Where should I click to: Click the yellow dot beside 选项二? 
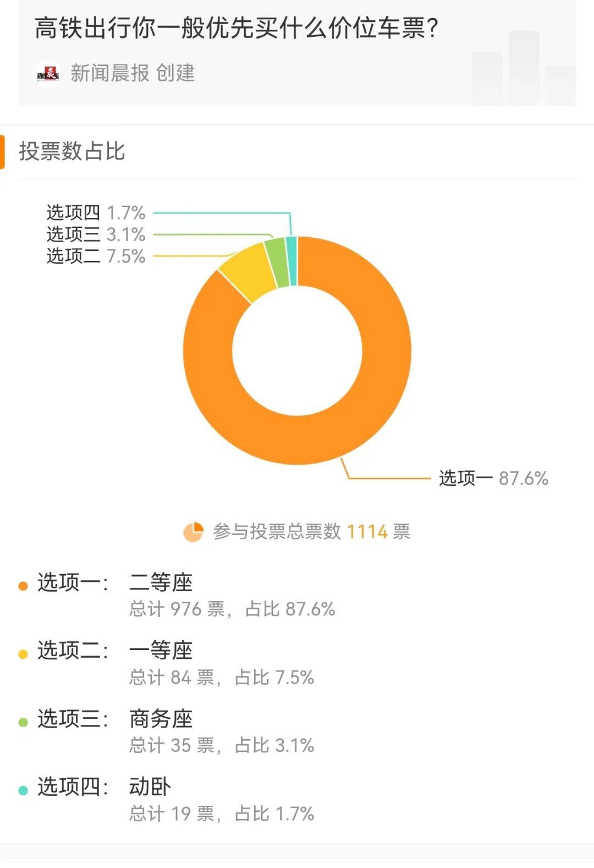(23, 654)
